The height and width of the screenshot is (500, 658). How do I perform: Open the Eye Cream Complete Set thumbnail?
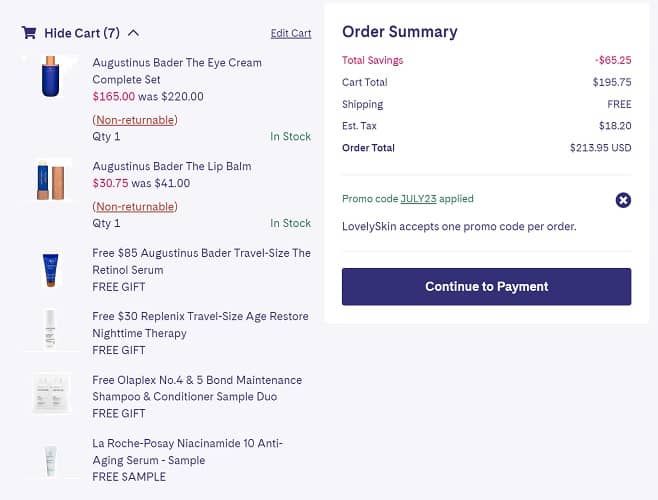[x=51, y=77]
